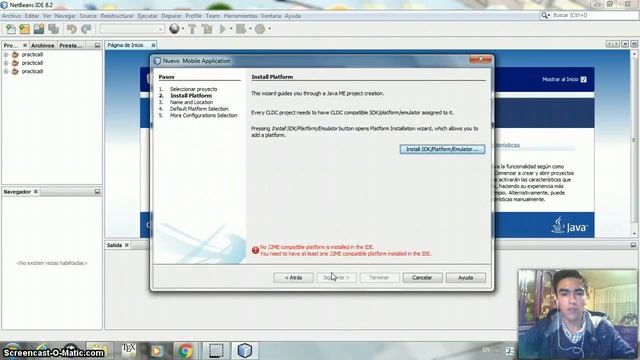
Task: Open the Depurar menu
Action: tap(171, 16)
